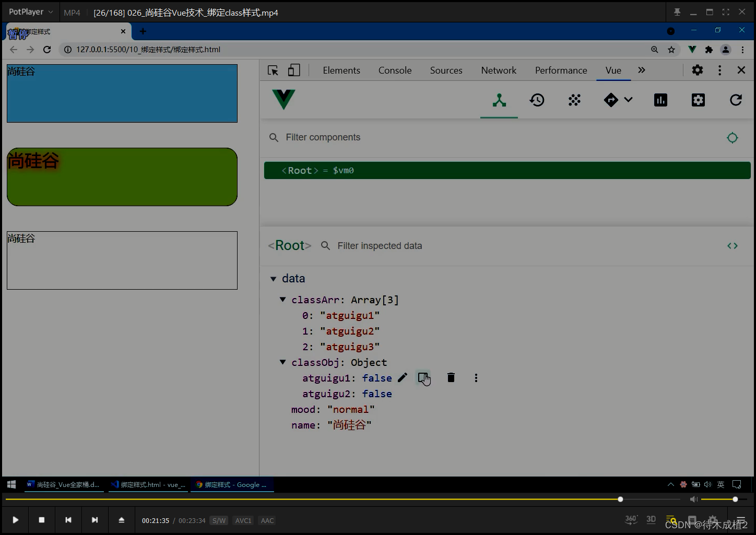The width and height of the screenshot is (756, 535).
Task: Click the address bar URL
Action: pos(148,50)
